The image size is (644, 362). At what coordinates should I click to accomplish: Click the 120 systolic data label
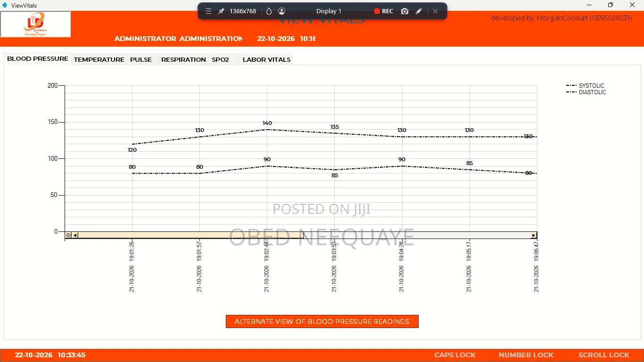point(132,150)
